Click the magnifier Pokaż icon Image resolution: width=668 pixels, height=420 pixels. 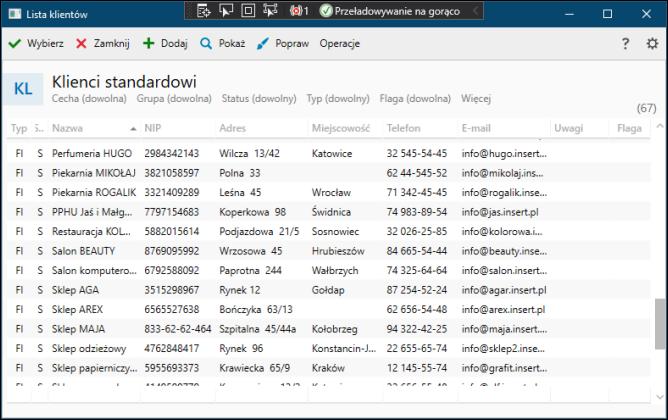pos(206,43)
